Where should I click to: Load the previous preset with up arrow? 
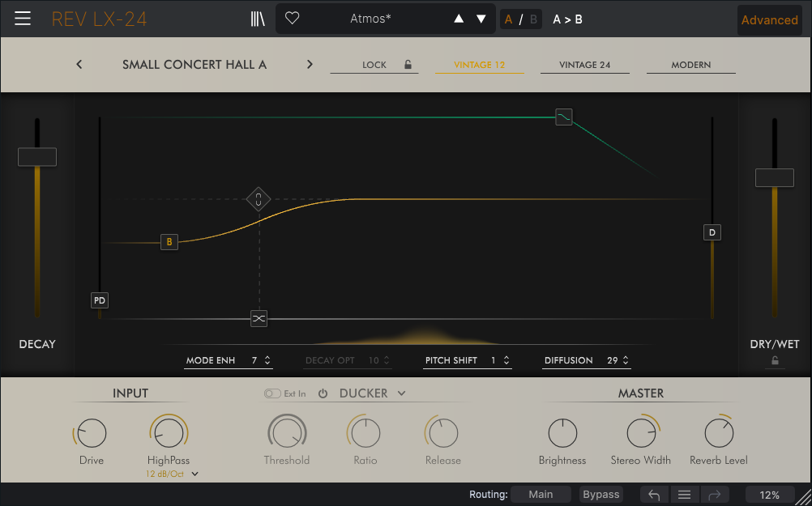[459, 19]
